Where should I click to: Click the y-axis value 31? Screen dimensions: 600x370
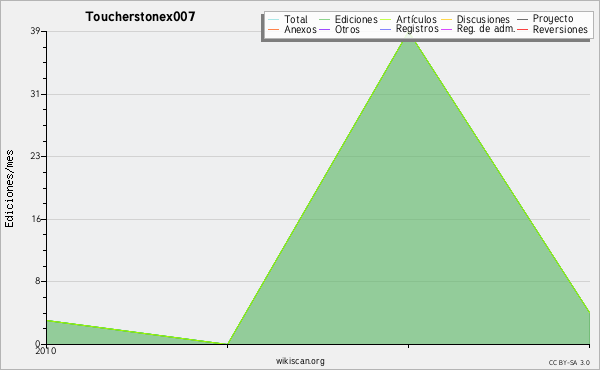click(x=35, y=94)
